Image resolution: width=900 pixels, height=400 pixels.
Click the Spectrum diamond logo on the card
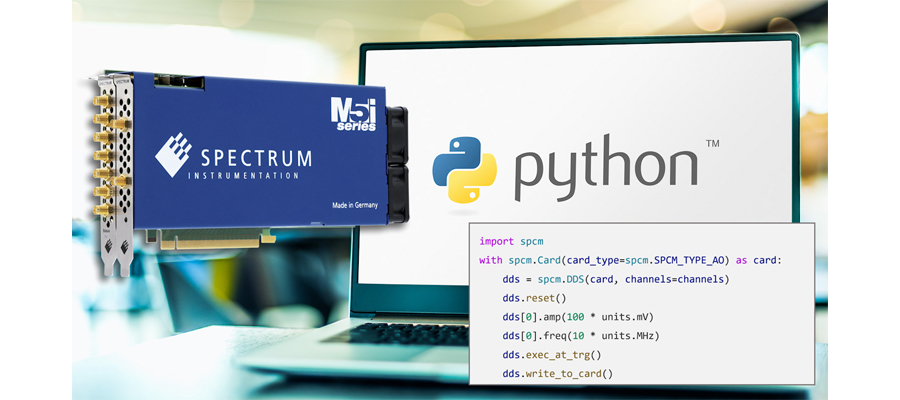173,155
